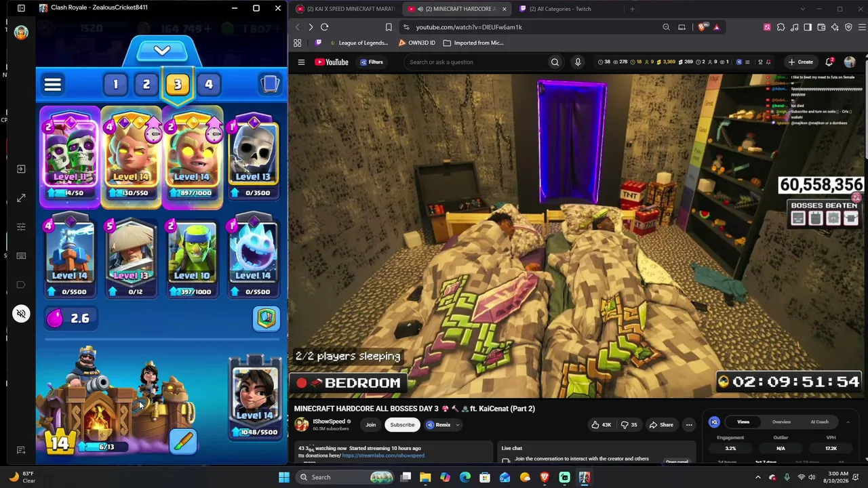The width and height of the screenshot is (868, 488).
Task: Open File Explorer from the taskbar
Action: pyautogui.click(x=425, y=477)
